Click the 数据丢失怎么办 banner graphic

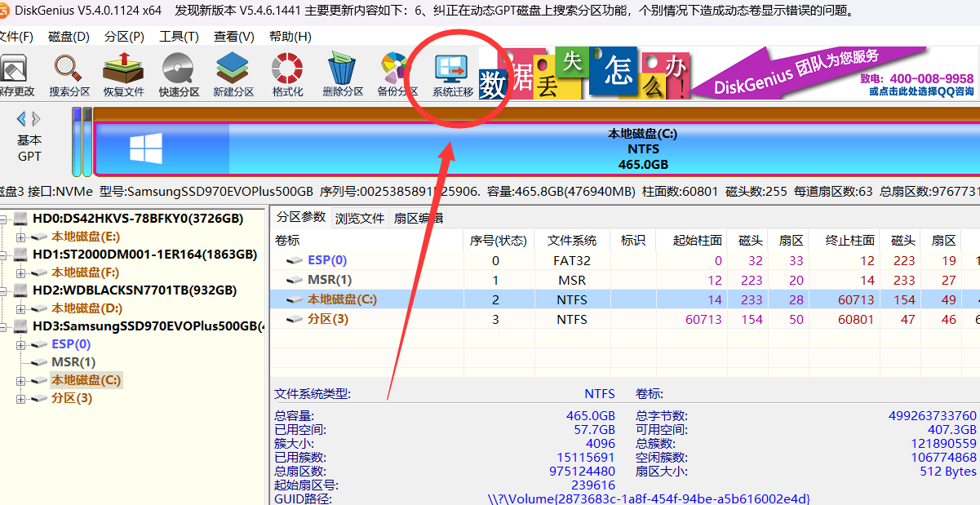click(x=584, y=73)
